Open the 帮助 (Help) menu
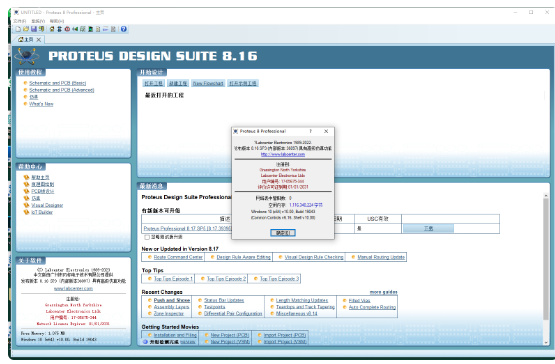Screen dimensions: 555x364 tap(57, 21)
